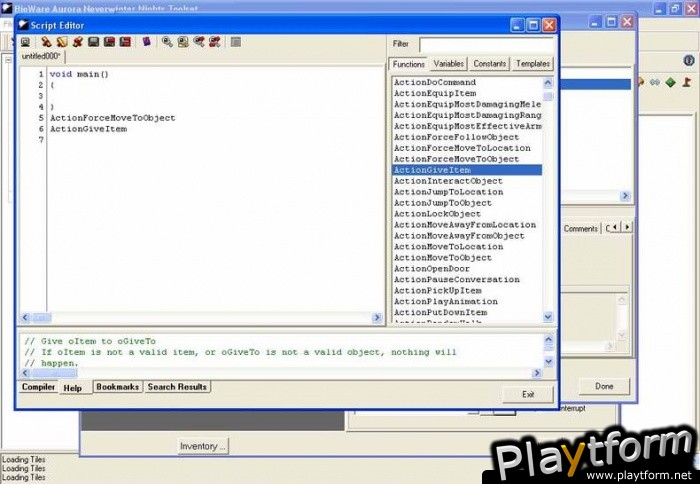Viewport: 700px width, 484px height.
Task: Select ActionMoveToObject in the function list
Action: (467, 257)
